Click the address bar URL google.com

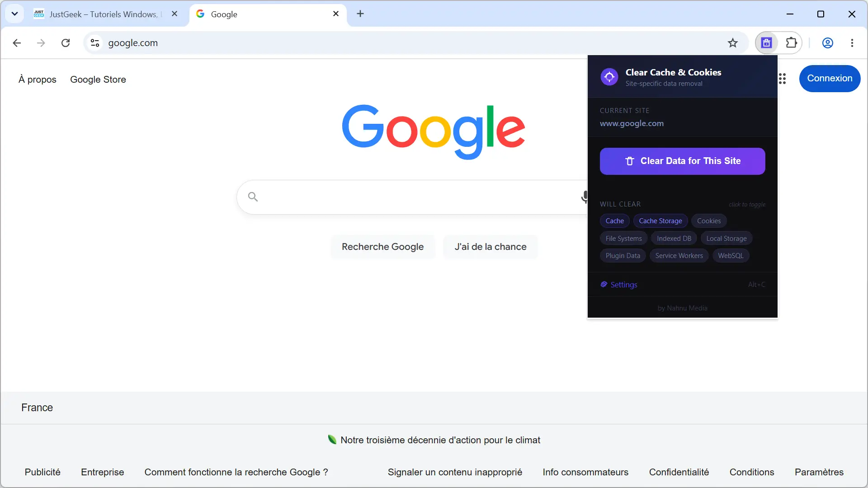133,43
